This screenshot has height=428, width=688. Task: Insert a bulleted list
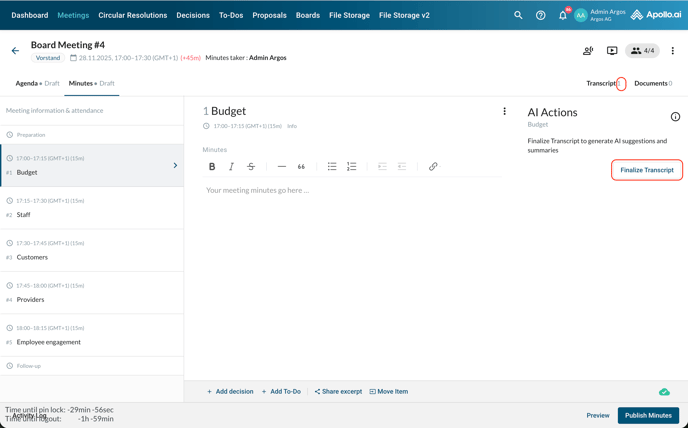pyautogui.click(x=332, y=167)
